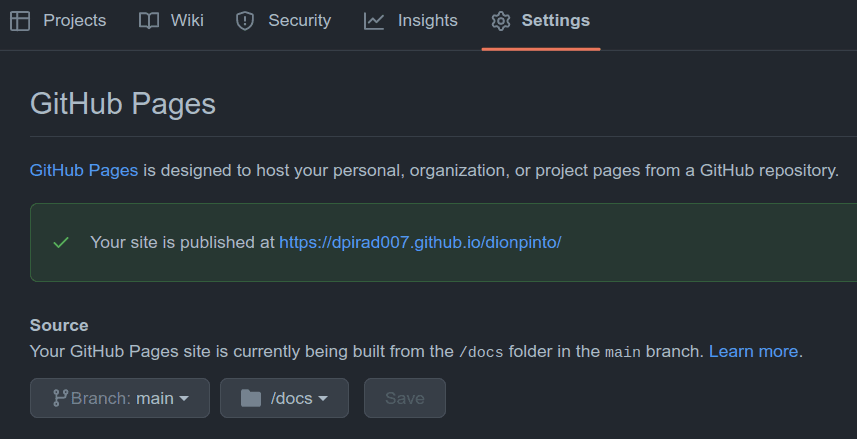Click the "Your site is published at" text
Screen dimensions: 857x439
[183, 242]
